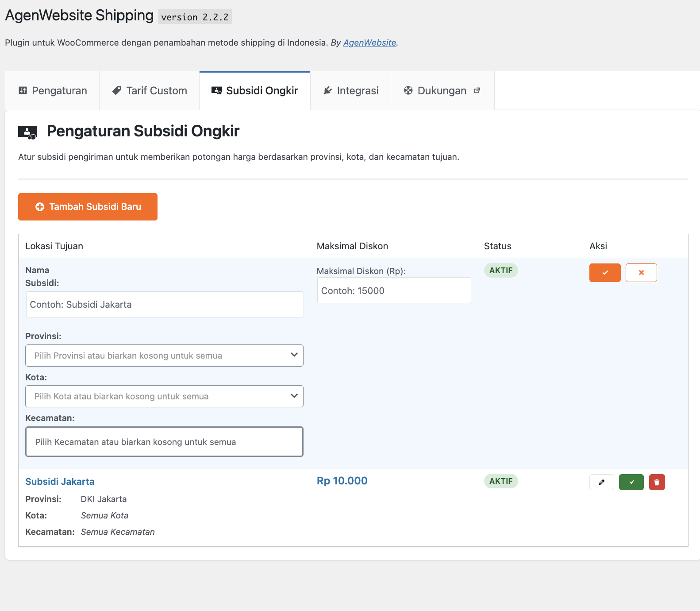This screenshot has width=700, height=611.
Task: Expand the Kota dropdown list
Action: [x=164, y=396]
